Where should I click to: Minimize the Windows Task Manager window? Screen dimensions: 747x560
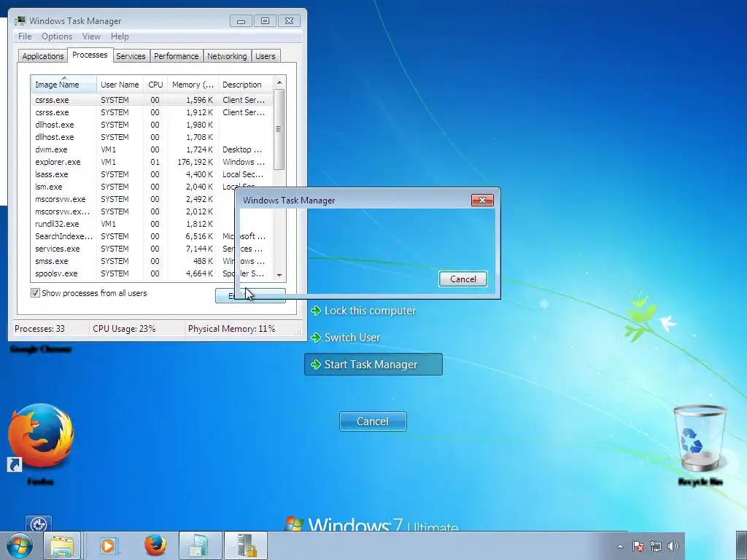pos(241,21)
